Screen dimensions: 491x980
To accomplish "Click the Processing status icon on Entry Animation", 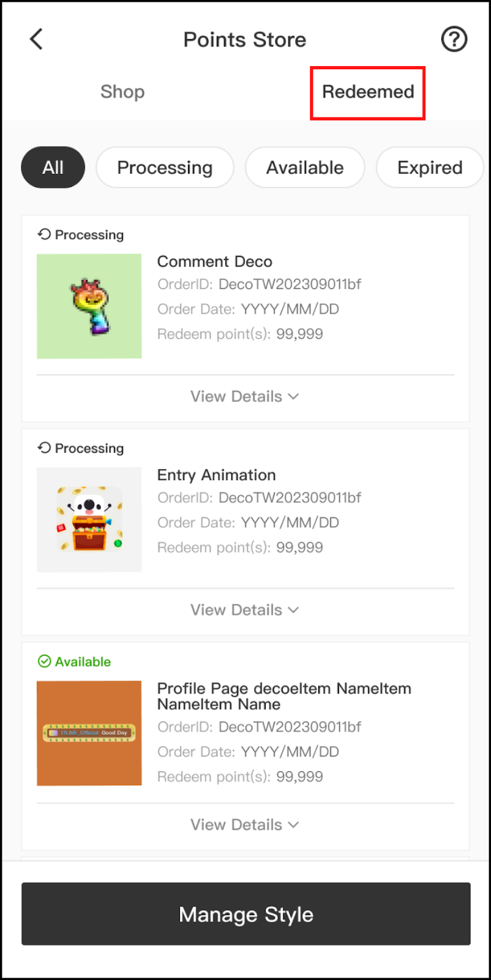I will pyautogui.click(x=44, y=448).
